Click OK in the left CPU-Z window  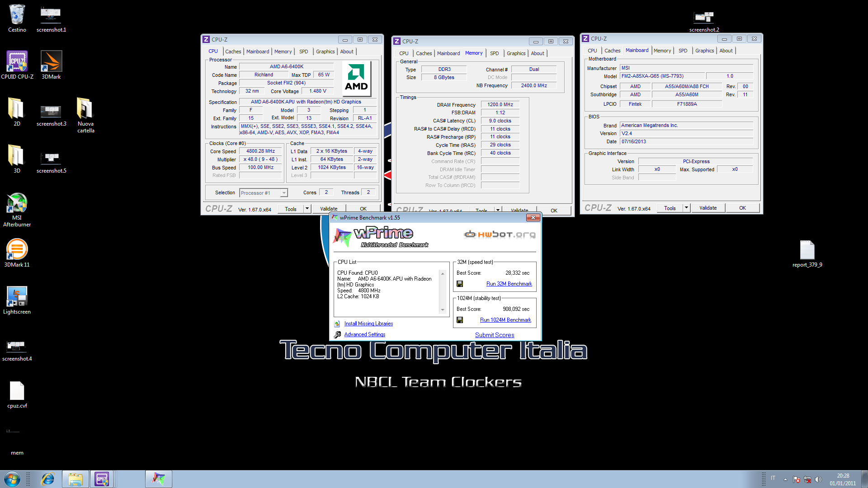click(363, 209)
